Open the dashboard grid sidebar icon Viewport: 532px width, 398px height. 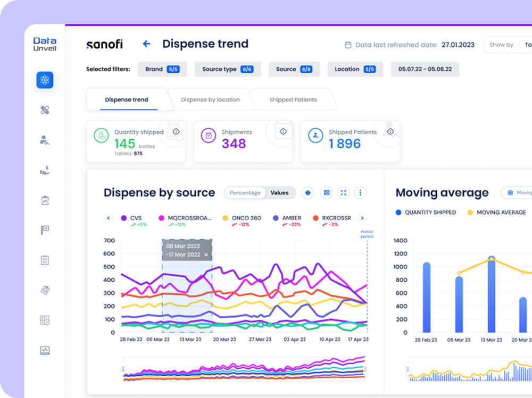[x=45, y=320]
